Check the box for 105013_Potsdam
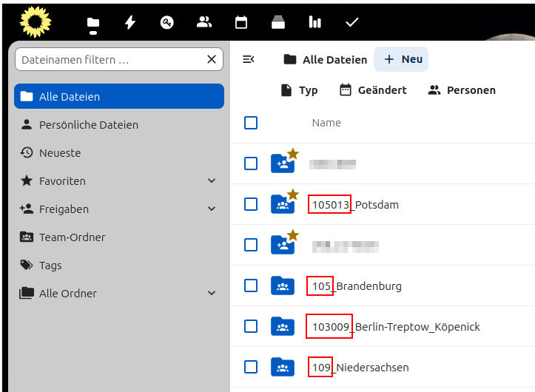Screen dimensions: 535x392 pos(251,204)
